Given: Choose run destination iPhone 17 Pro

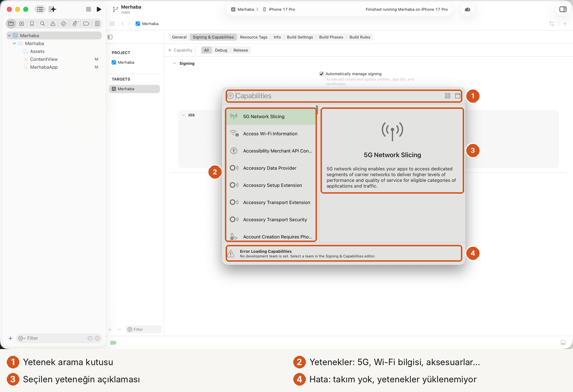Looking at the screenshot, I should [x=279, y=9].
